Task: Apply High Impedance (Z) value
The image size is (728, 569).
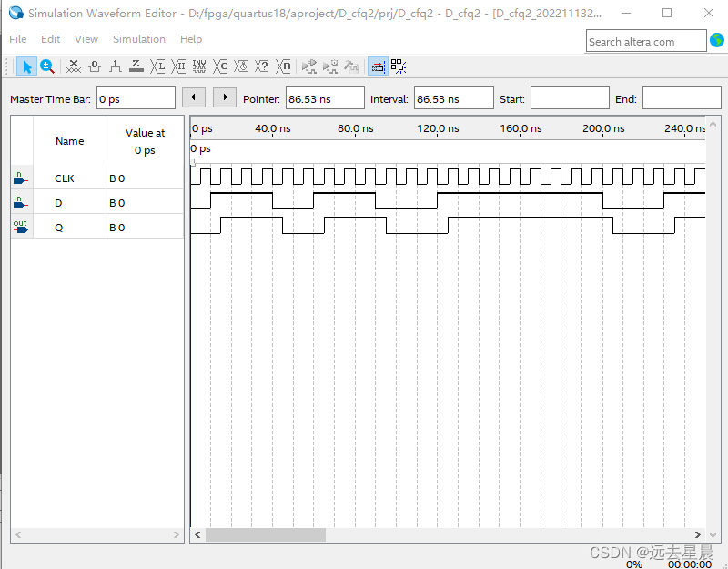Action: click(x=136, y=66)
